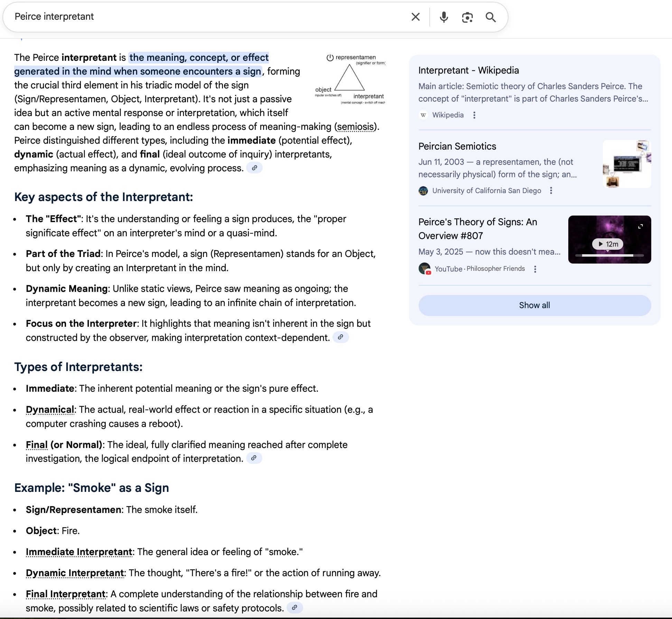Image resolution: width=672 pixels, height=619 pixels.
Task: Expand the video thumbnail fullscreen icon
Action: click(640, 226)
